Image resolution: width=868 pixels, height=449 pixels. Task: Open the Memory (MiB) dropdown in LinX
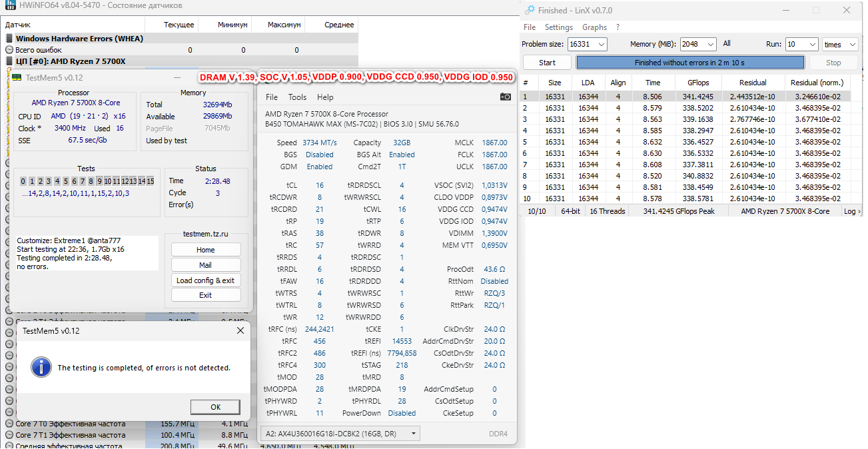pos(711,44)
